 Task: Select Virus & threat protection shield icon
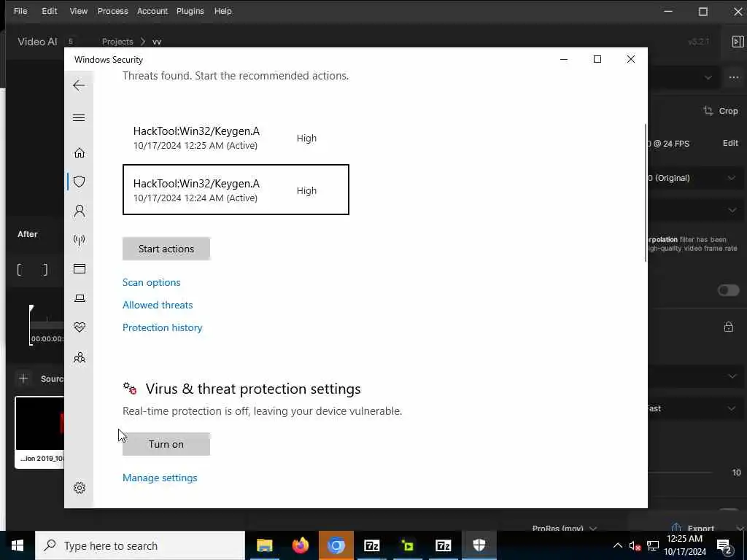[79, 182]
